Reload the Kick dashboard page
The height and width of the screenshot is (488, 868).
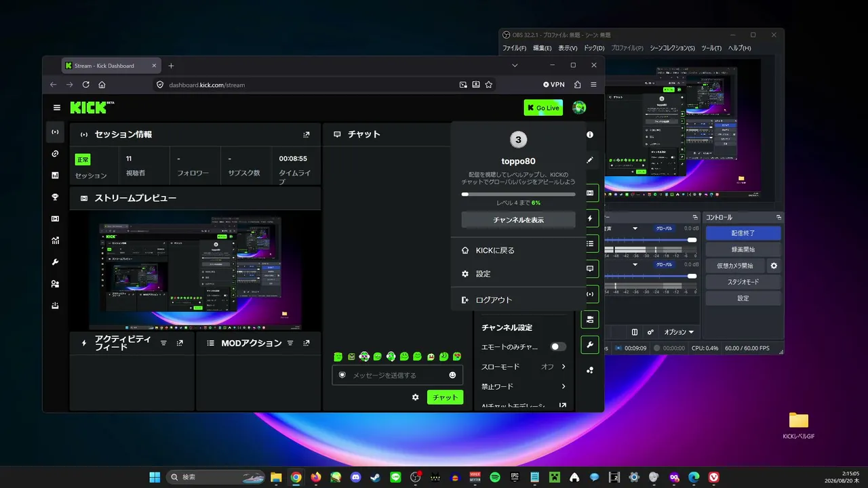(86, 85)
